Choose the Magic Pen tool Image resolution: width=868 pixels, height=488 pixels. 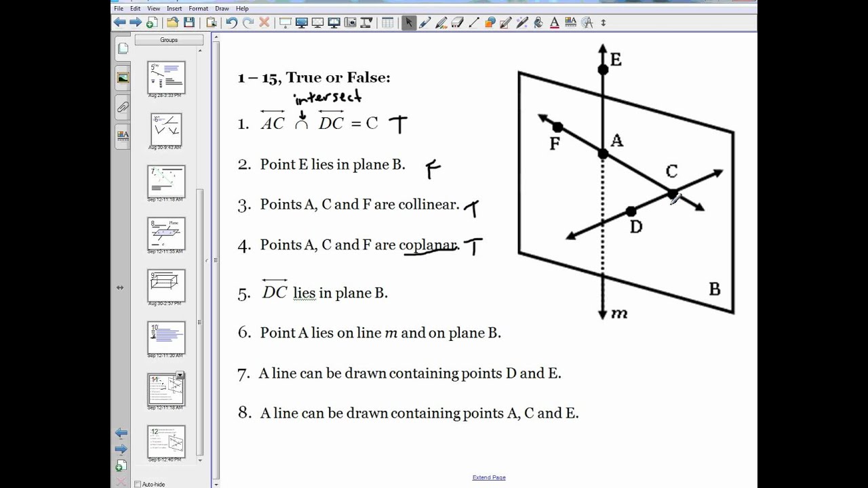coord(522,22)
